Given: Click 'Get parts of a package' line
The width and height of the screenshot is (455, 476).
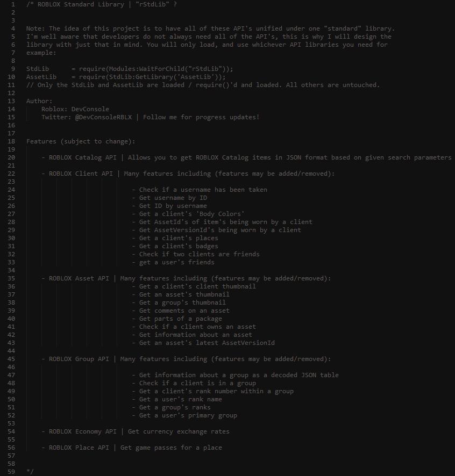Looking at the screenshot, I should [x=181, y=319].
